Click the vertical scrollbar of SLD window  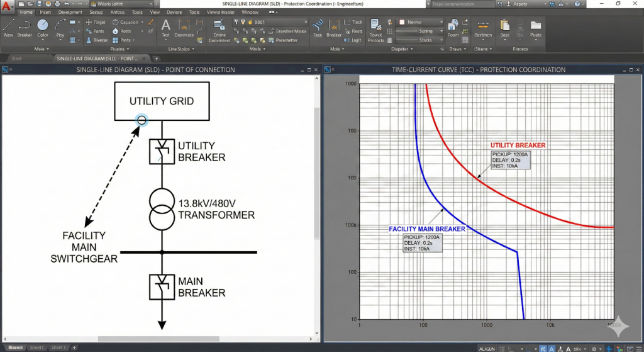tap(317, 173)
